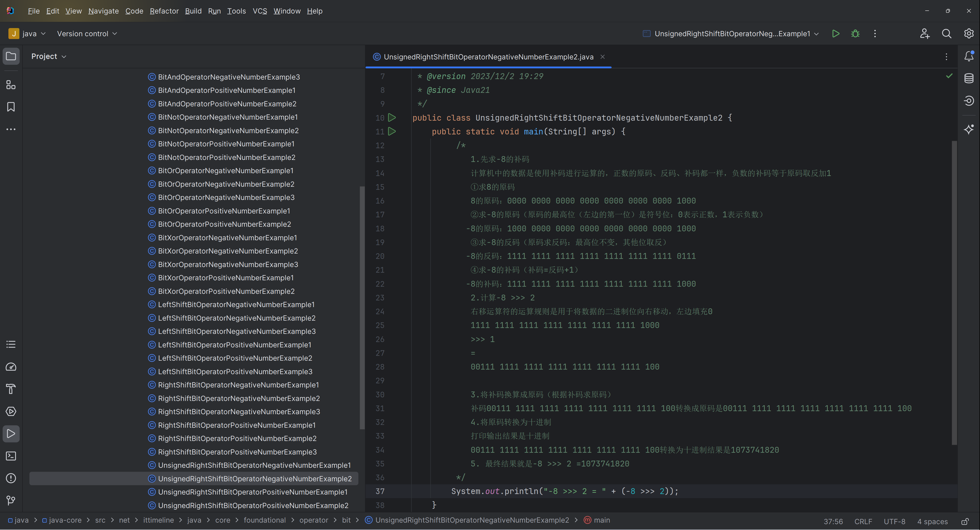The image size is (980, 530).
Task: Select UnsignedRightShiftBitOperatorPositiveNumberExample2 in tree
Action: click(x=248, y=506)
